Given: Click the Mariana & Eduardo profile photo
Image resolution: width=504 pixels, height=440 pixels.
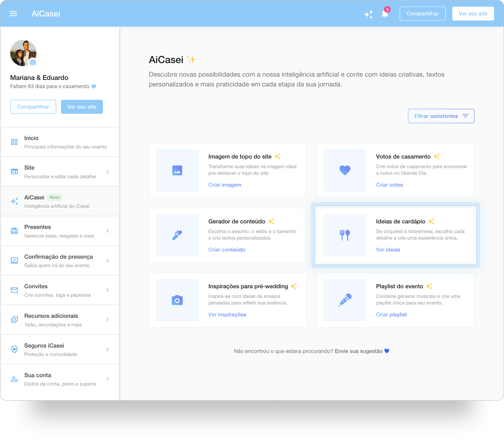Looking at the screenshot, I should click(x=23, y=53).
